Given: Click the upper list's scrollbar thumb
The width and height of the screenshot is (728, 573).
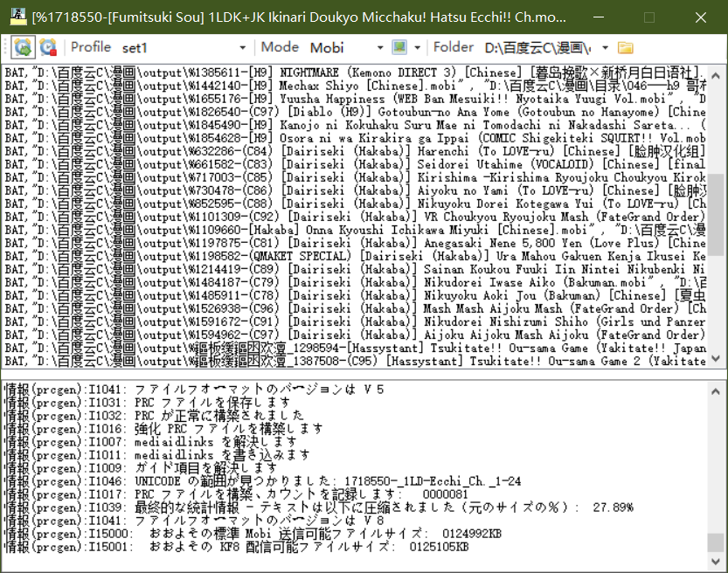Looking at the screenshot, I should point(716,215).
